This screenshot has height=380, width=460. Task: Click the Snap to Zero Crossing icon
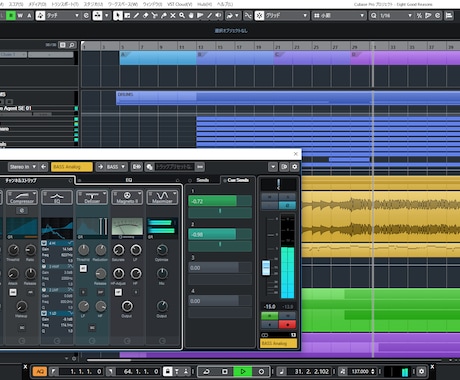(248, 15)
